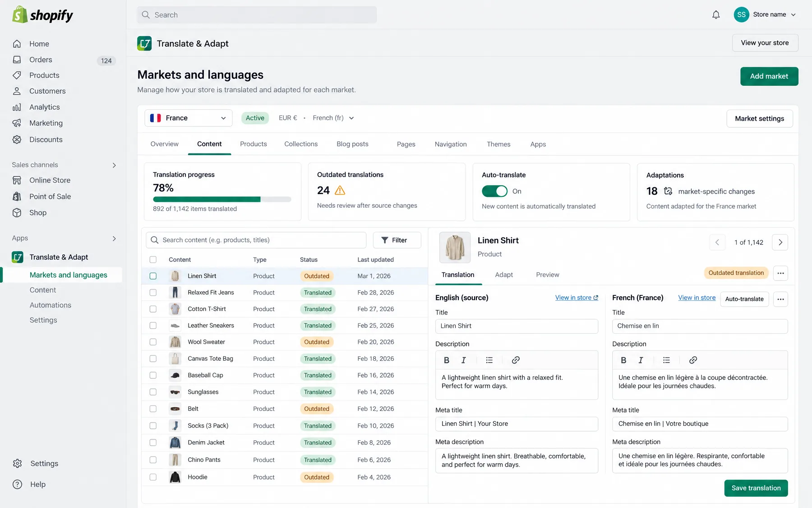The width and height of the screenshot is (812, 508).
Task: Click the Translate & Adapt sidebar app icon
Action: (18, 257)
